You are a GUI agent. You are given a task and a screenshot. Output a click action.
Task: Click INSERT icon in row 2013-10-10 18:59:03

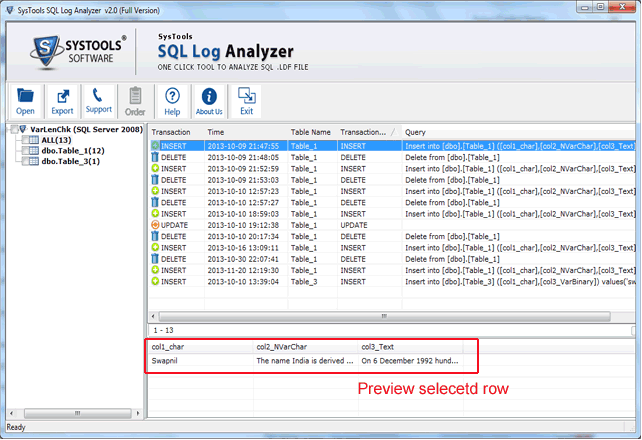pos(155,213)
